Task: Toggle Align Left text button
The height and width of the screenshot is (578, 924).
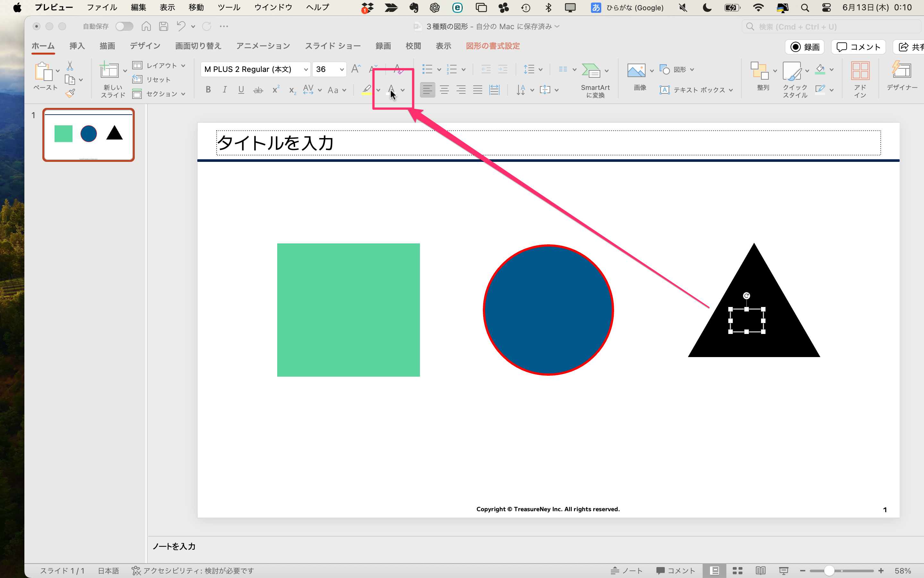Action: click(427, 90)
